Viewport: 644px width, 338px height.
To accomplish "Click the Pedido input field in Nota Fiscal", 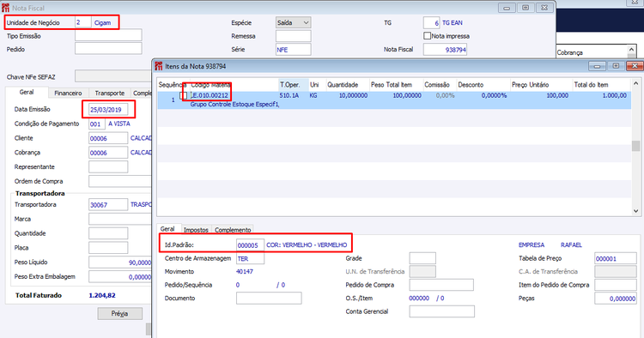I will point(108,48).
